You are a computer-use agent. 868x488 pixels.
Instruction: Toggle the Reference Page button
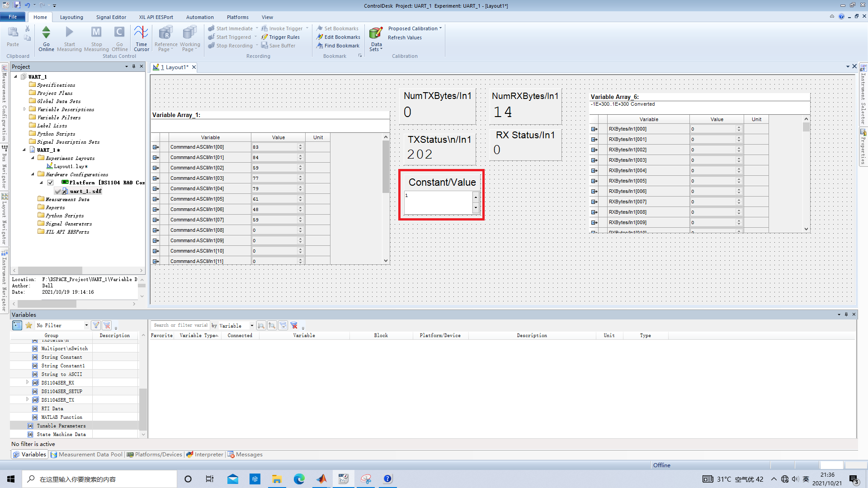(x=165, y=33)
